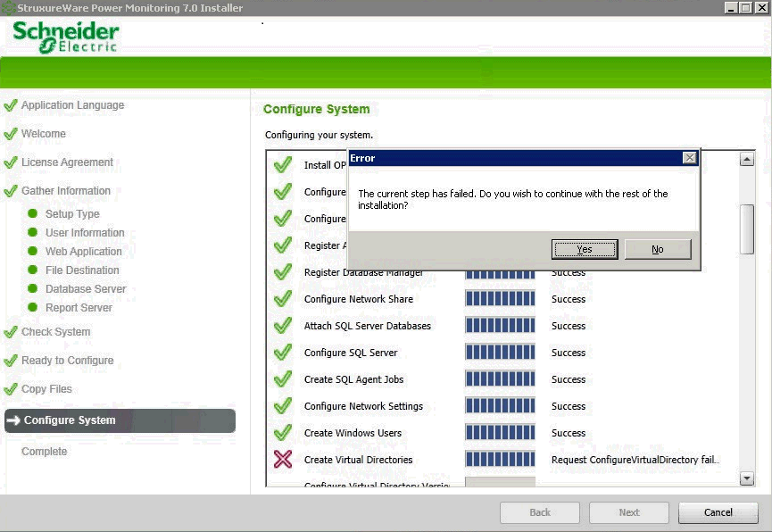Click green bullet beside File Destination
Viewport: 772px width, 532px height.
pyautogui.click(x=33, y=270)
